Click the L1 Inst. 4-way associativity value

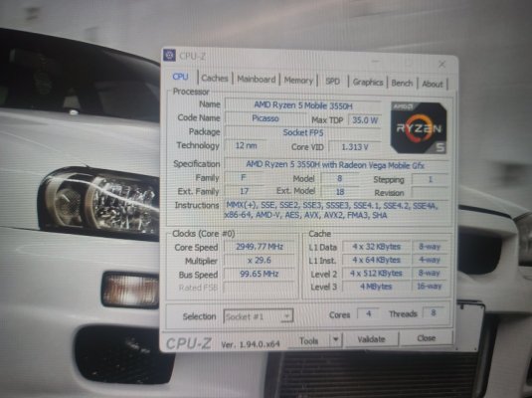click(430, 260)
